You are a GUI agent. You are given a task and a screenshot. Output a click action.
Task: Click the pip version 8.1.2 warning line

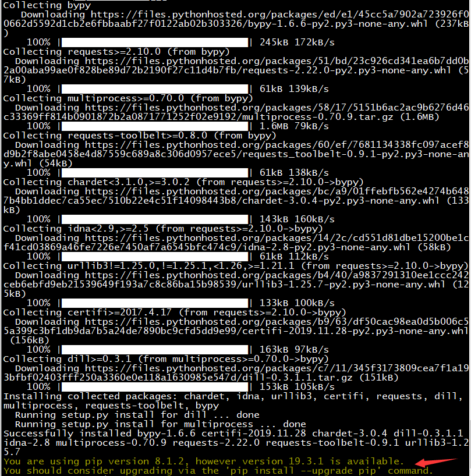pyautogui.click(x=203, y=461)
